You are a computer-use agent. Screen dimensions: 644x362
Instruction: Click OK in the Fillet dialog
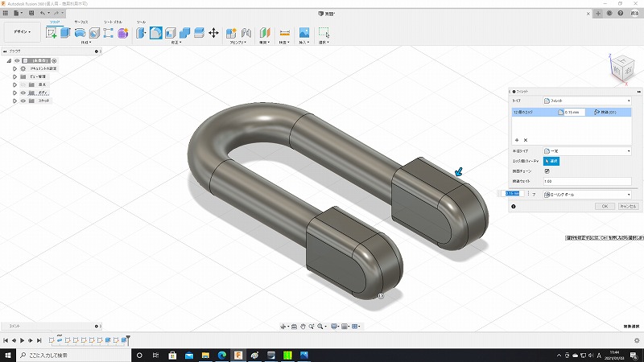coord(605,207)
